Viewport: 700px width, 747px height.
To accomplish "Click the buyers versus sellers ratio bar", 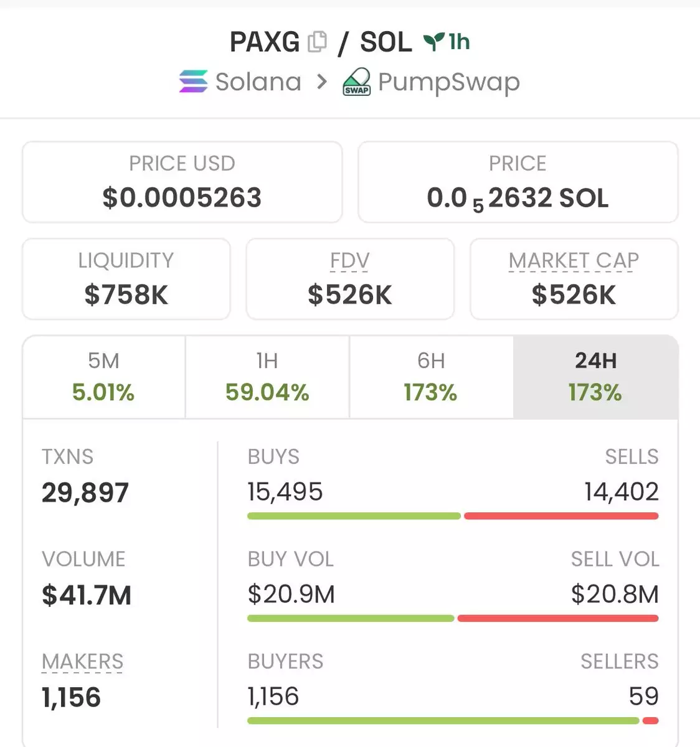I will pos(452,721).
